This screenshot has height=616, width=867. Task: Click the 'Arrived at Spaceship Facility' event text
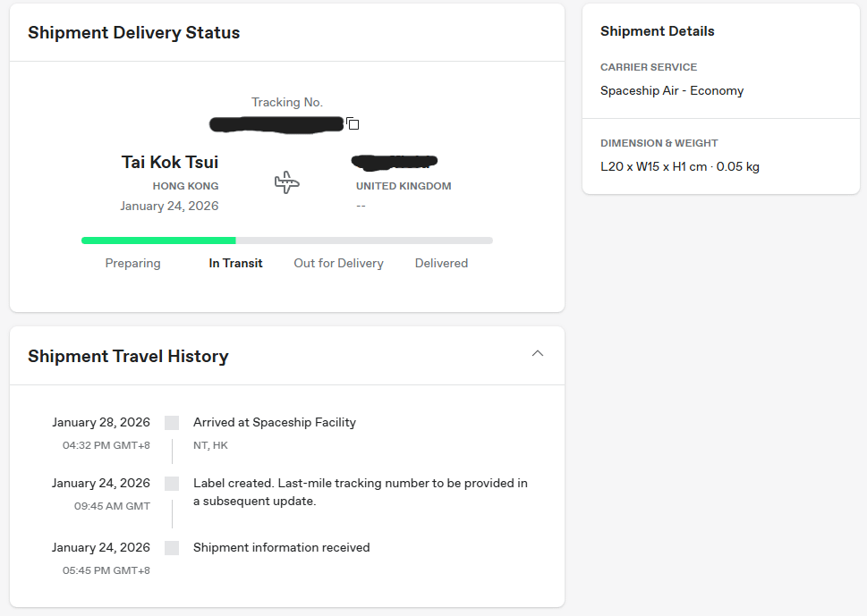click(x=274, y=423)
